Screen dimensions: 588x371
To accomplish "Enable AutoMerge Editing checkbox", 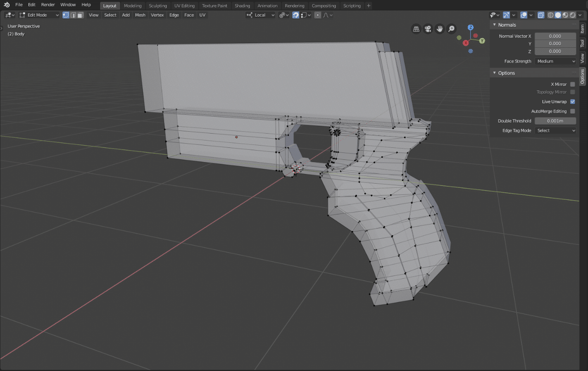I will (x=572, y=111).
